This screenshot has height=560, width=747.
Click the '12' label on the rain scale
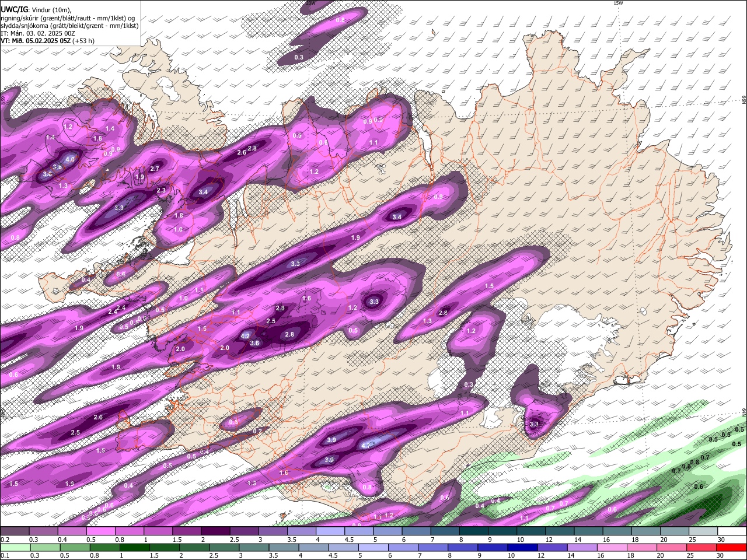(x=540, y=556)
